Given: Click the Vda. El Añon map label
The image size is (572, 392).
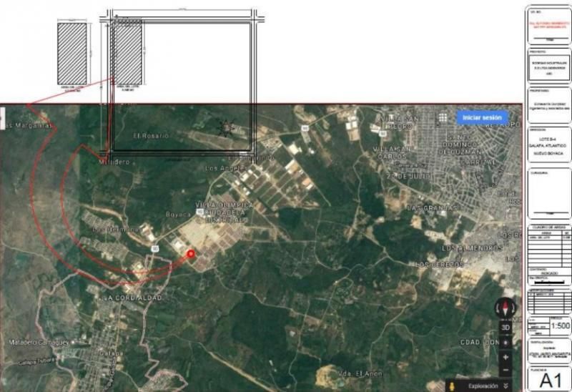Looking at the screenshot, I should tap(360, 373).
